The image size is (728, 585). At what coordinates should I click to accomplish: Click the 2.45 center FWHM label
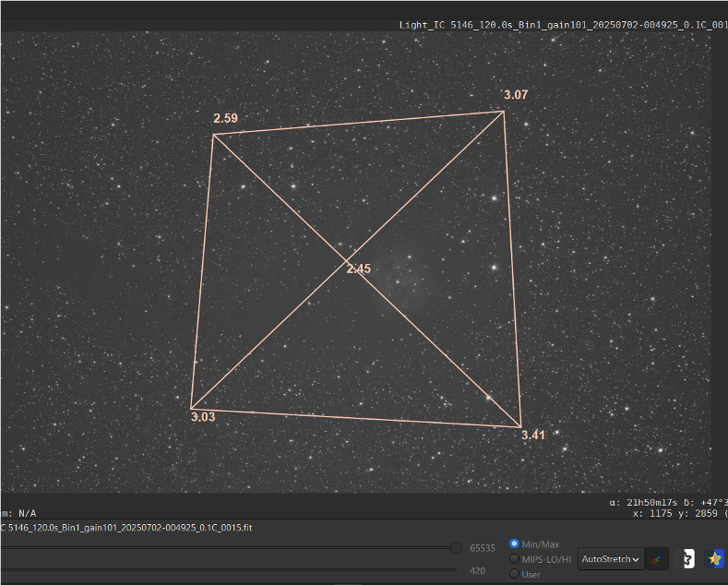(x=359, y=269)
